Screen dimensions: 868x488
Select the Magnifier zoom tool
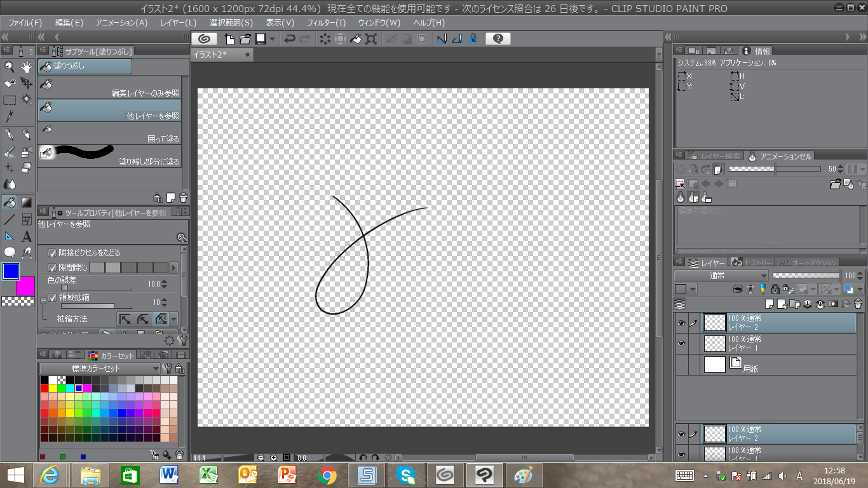point(10,67)
